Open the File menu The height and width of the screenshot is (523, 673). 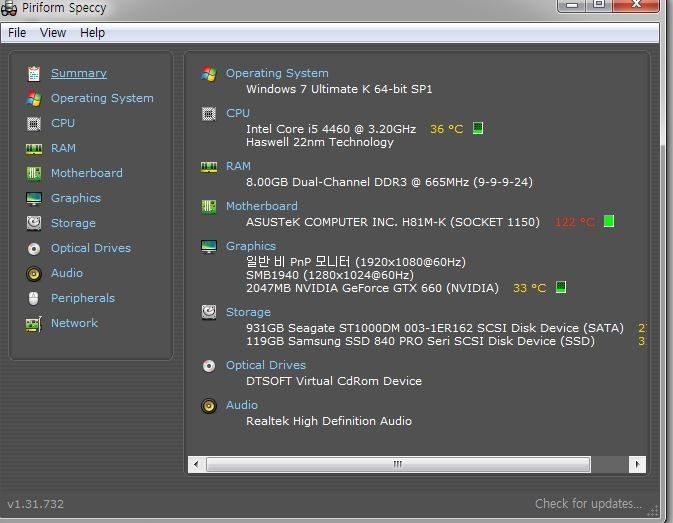(17, 33)
